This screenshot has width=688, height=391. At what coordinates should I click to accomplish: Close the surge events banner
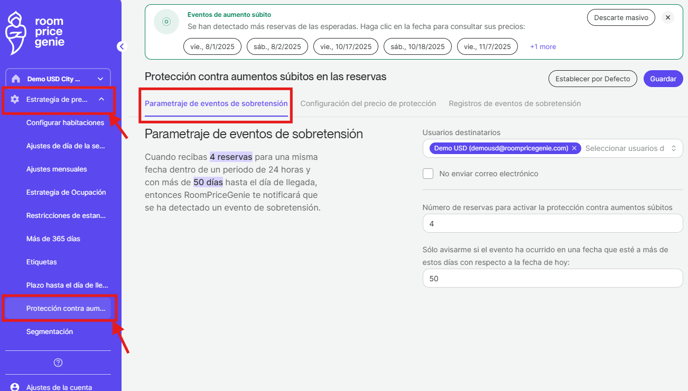pyautogui.click(x=668, y=18)
